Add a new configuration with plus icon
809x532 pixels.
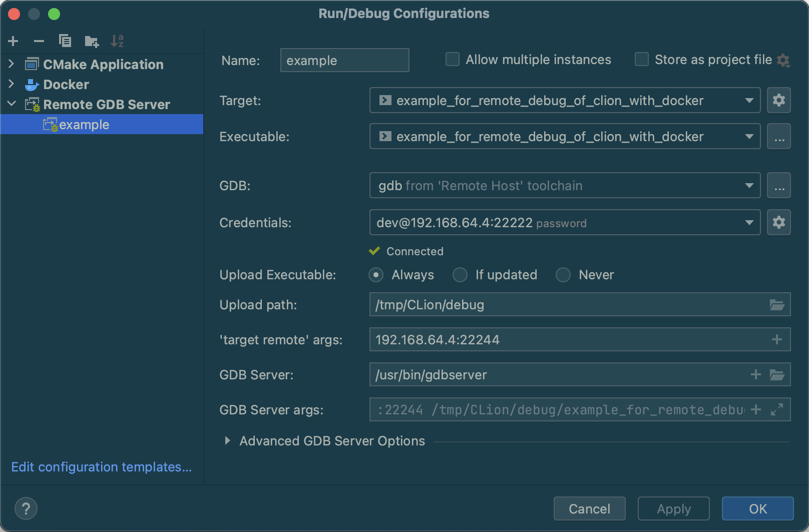[x=14, y=41]
